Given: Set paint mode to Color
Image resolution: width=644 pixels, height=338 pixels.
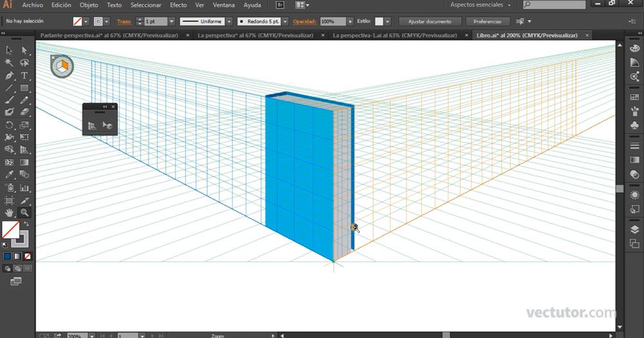Looking at the screenshot, I should tap(7, 256).
